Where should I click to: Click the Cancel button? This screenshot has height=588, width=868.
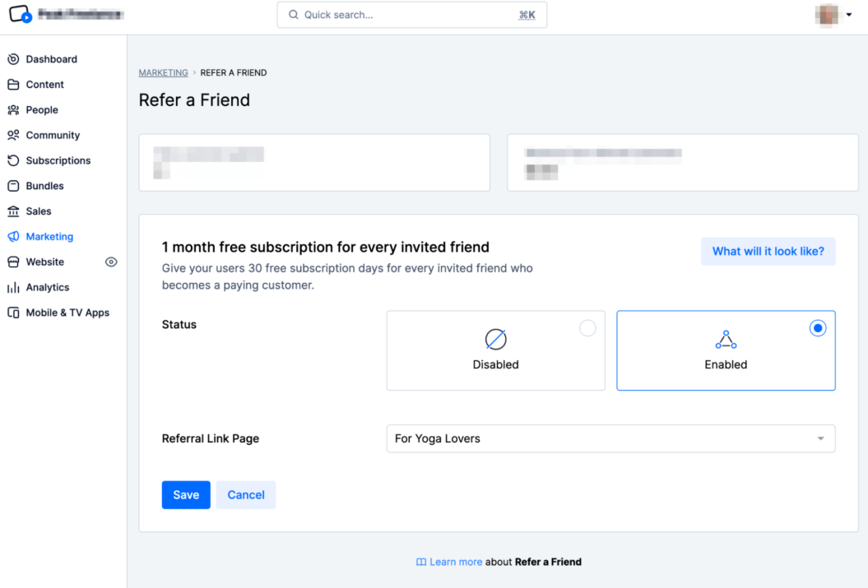tap(246, 495)
